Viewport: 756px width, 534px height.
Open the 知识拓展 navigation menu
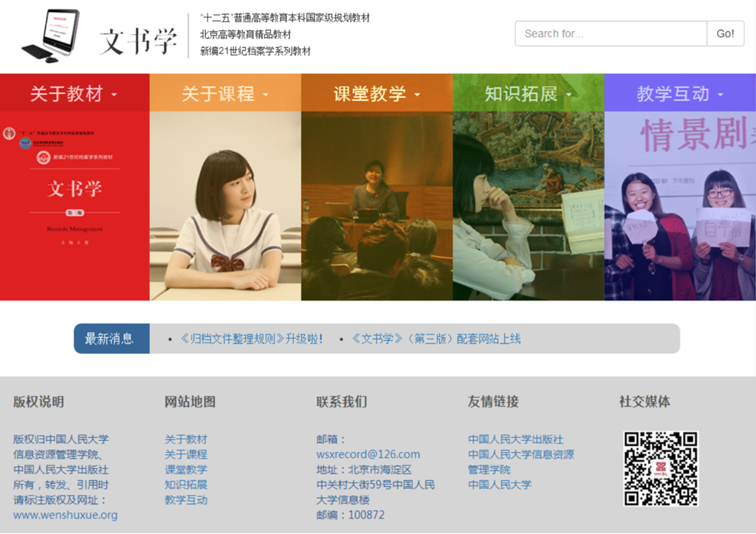(x=528, y=94)
